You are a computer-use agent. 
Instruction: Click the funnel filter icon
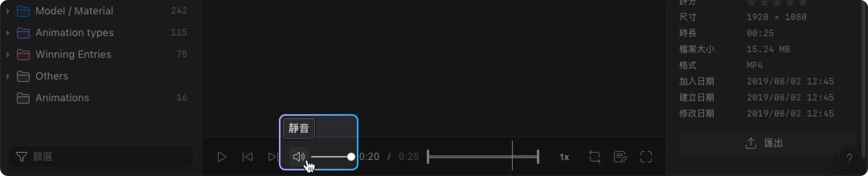click(22, 157)
